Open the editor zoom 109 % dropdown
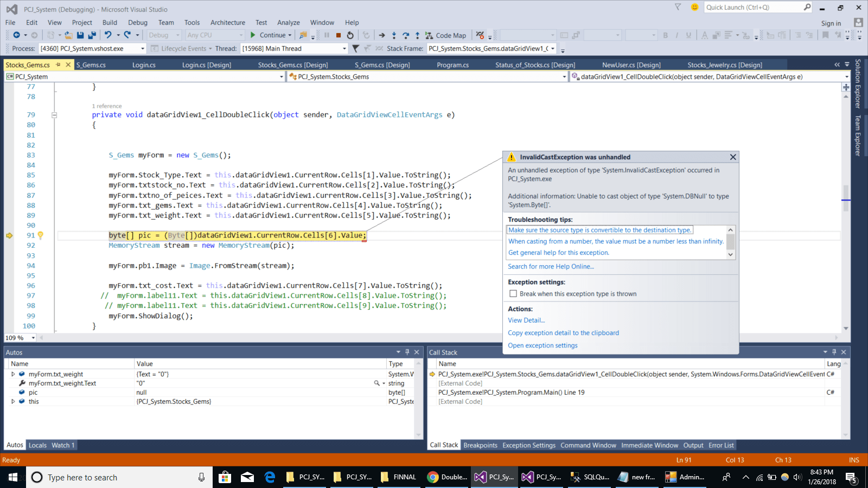The width and height of the screenshot is (868, 488). 33,338
